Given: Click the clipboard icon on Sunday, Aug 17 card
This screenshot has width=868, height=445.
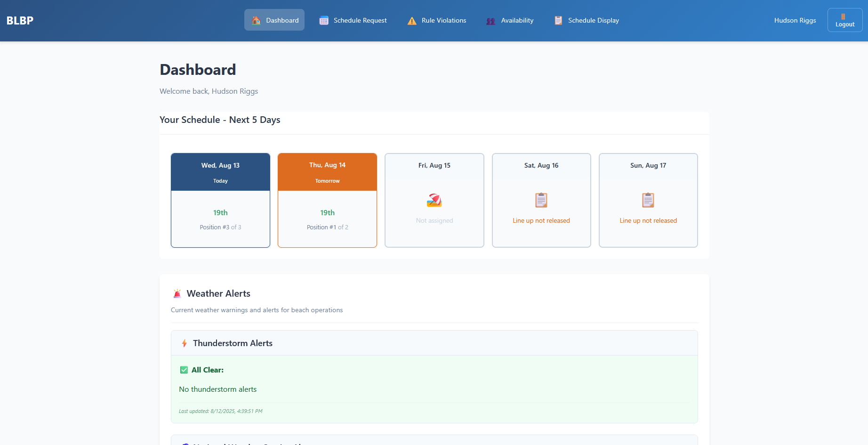Looking at the screenshot, I should [648, 200].
